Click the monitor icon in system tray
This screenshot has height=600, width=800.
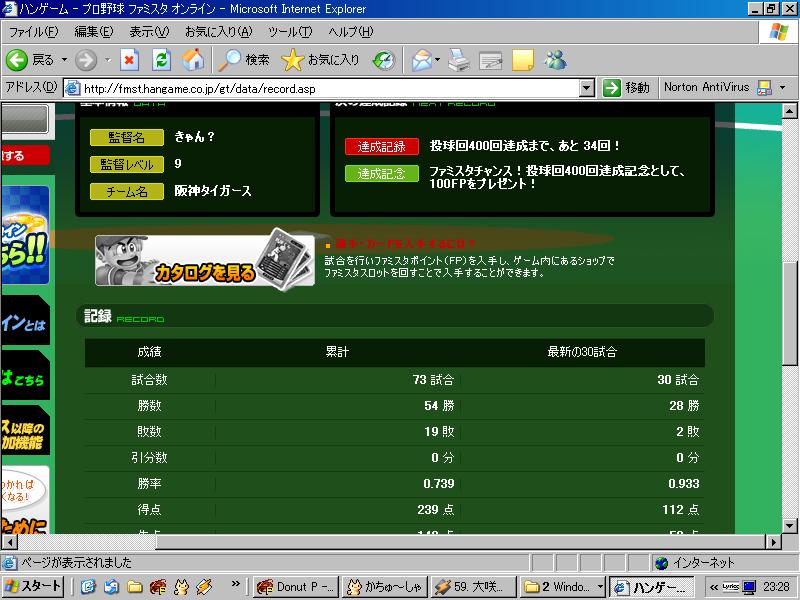coord(749,587)
